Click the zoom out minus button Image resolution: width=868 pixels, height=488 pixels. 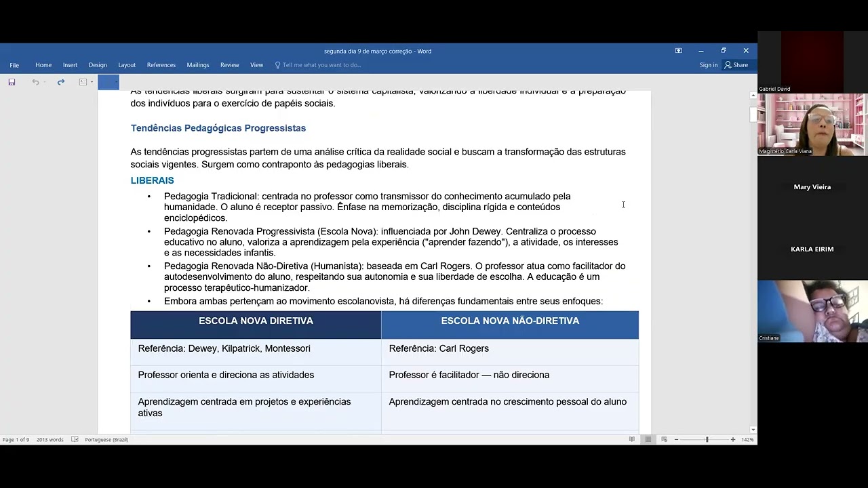(x=676, y=440)
